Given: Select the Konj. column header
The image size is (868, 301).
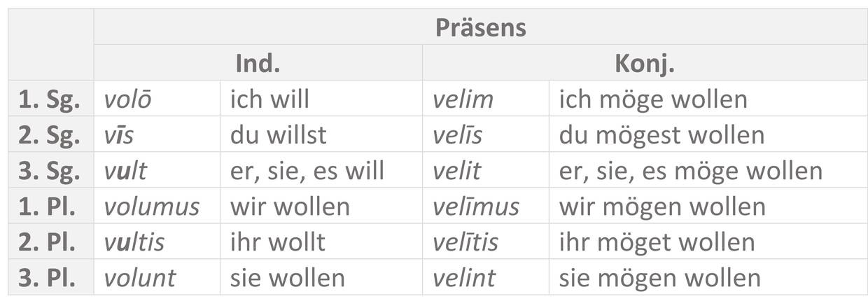Looking at the screenshot, I should (x=644, y=64).
